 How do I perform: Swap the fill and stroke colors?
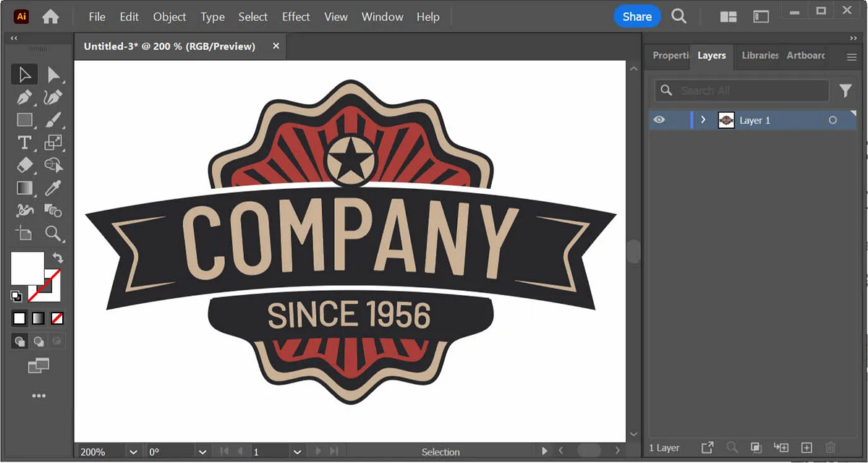57,258
